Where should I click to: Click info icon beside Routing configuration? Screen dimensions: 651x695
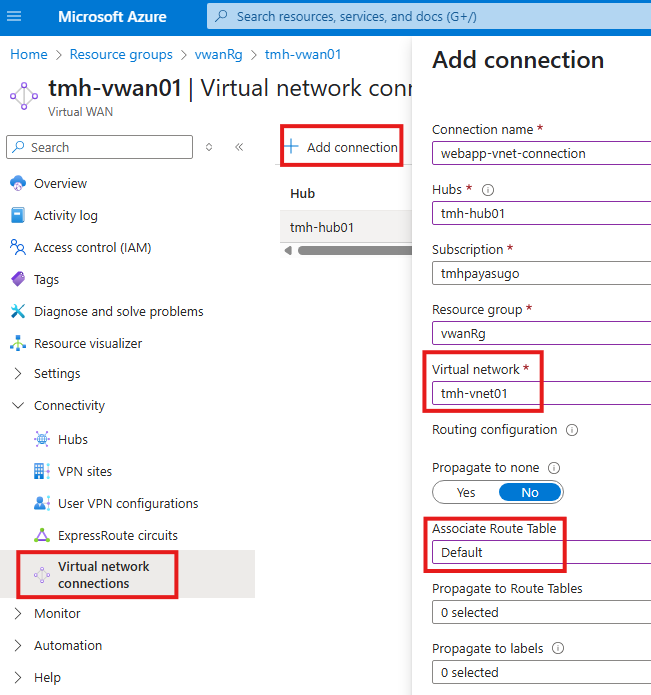click(572, 430)
